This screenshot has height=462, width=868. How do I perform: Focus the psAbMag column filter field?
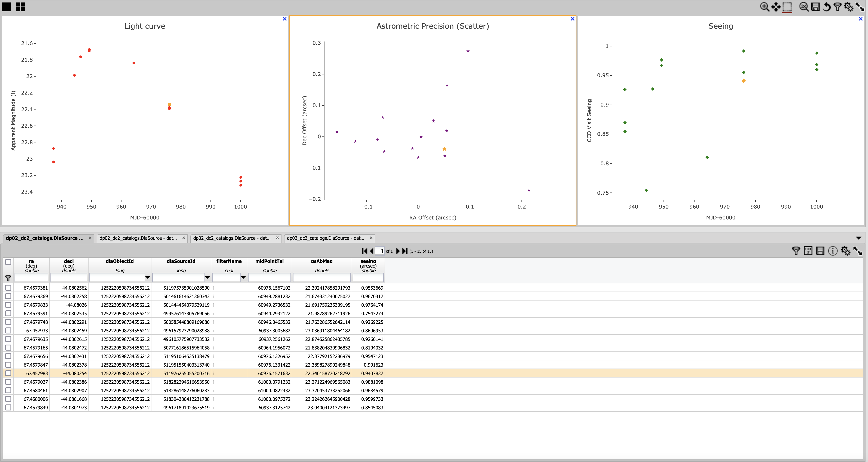pyautogui.click(x=322, y=277)
